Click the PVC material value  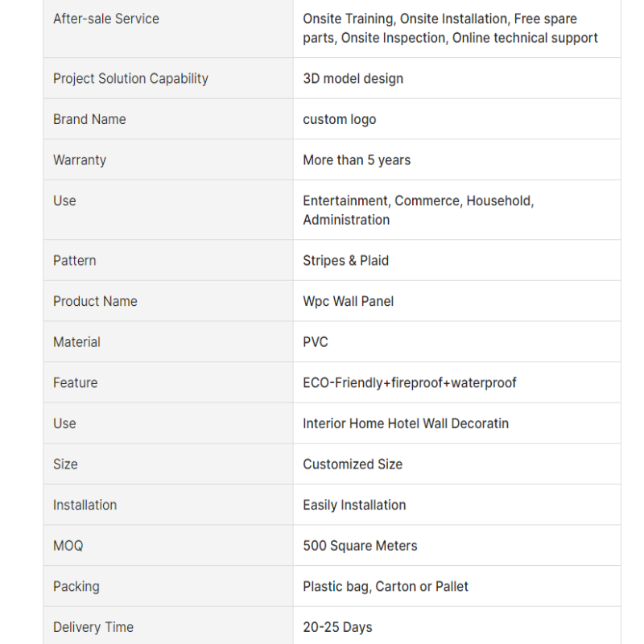pos(316,342)
